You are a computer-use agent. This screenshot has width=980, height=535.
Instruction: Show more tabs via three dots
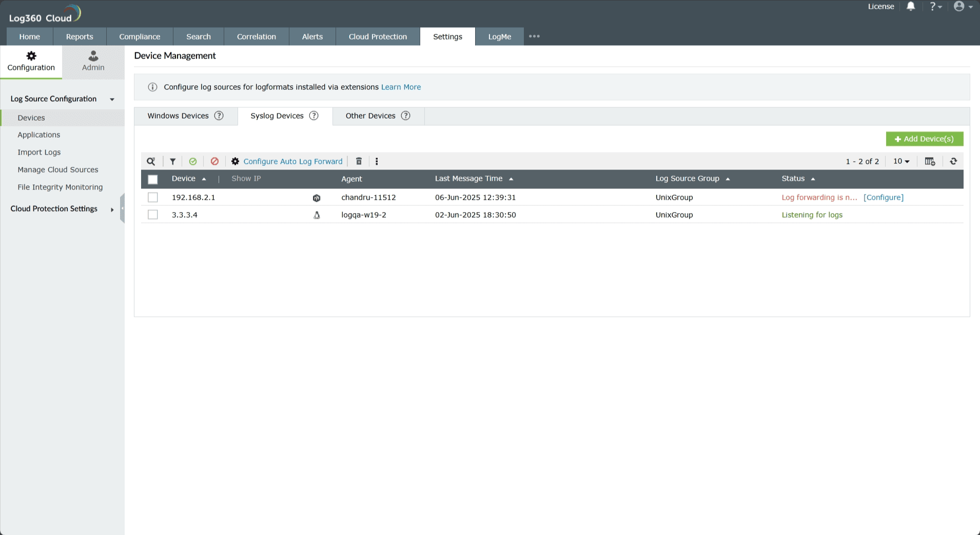coord(534,36)
